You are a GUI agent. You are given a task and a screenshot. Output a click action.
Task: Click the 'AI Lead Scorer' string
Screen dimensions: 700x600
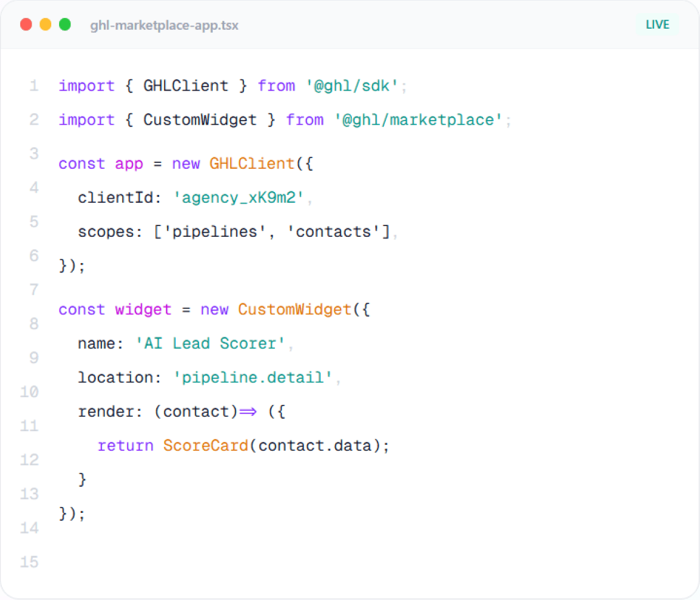[x=210, y=344]
